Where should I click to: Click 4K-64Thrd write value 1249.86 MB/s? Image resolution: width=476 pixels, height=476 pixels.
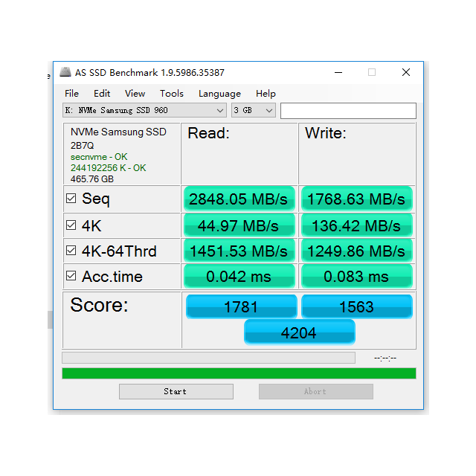pos(357,251)
